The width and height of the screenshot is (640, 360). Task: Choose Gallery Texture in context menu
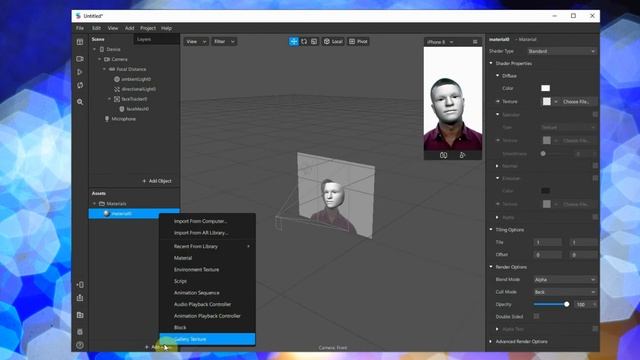(x=207, y=339)
